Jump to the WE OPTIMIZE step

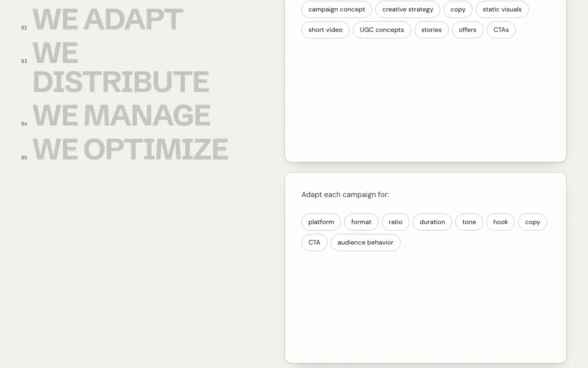(130, 149)
